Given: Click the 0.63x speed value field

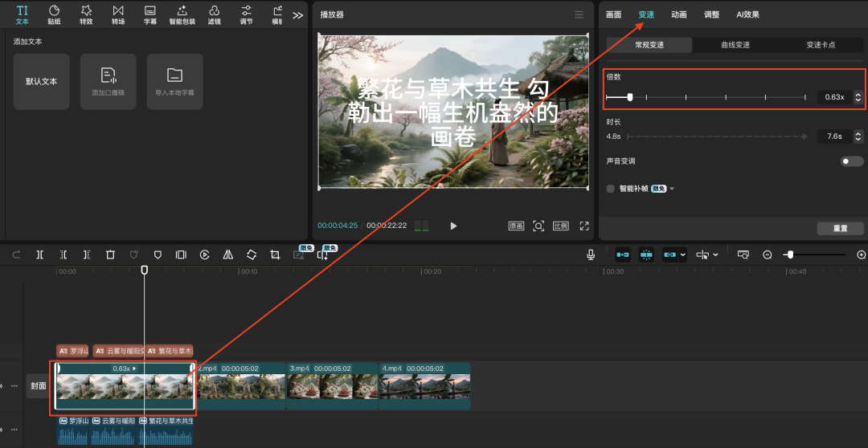Looking at the screenshot, I should tap(834, 97).
